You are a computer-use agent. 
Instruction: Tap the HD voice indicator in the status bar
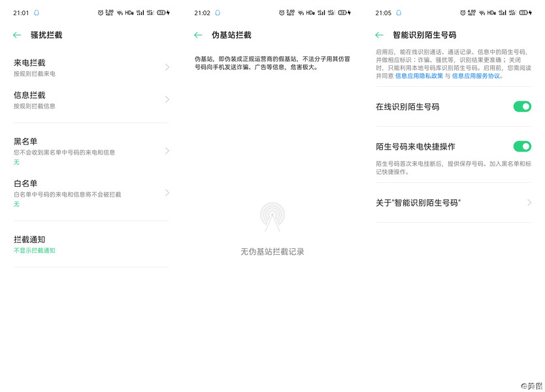(128, 12)
